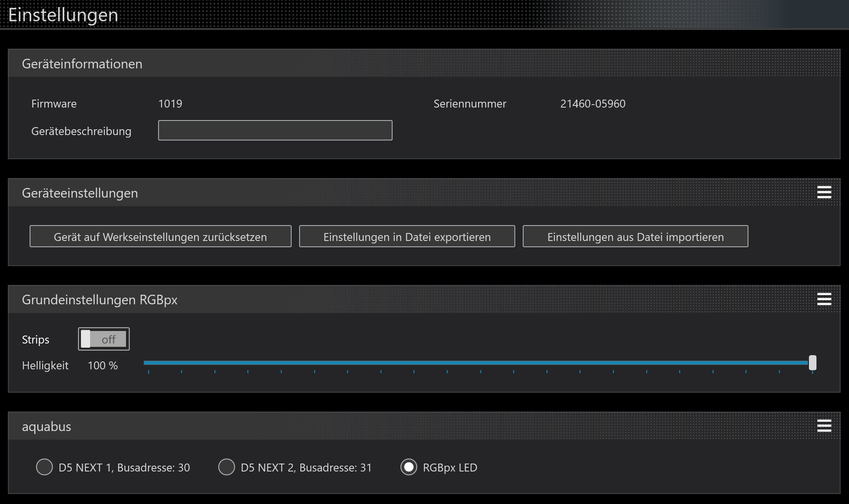This screenshot has height=504, width=849.
Task: Collapse the aquabus section header
Action: click(x=46, y=426)
